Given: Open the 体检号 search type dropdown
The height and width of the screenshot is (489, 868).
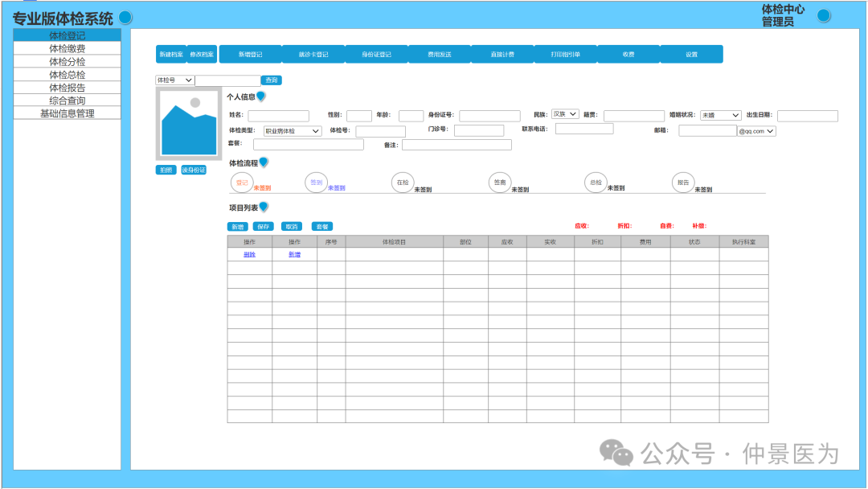Looking at the screenshot, I should click(x=174, y=80).
